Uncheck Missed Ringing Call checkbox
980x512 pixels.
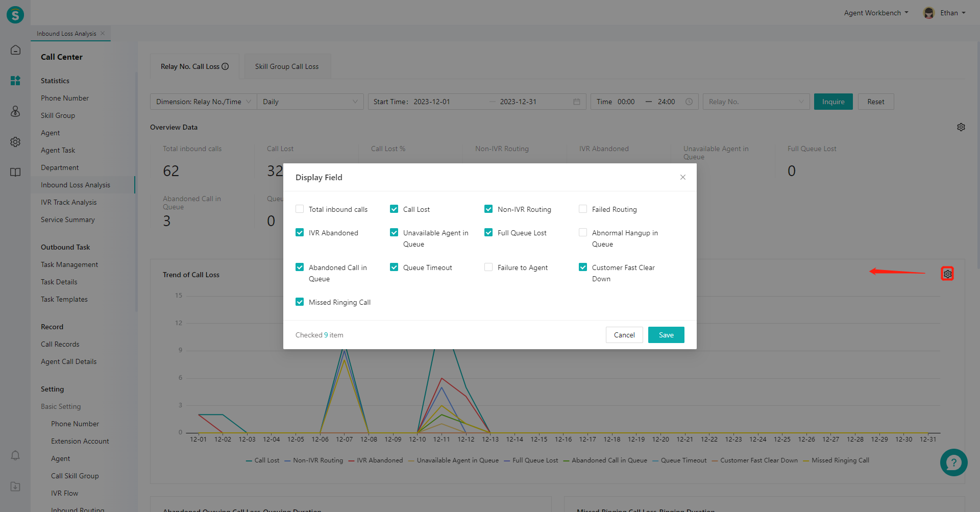[300, 302]
